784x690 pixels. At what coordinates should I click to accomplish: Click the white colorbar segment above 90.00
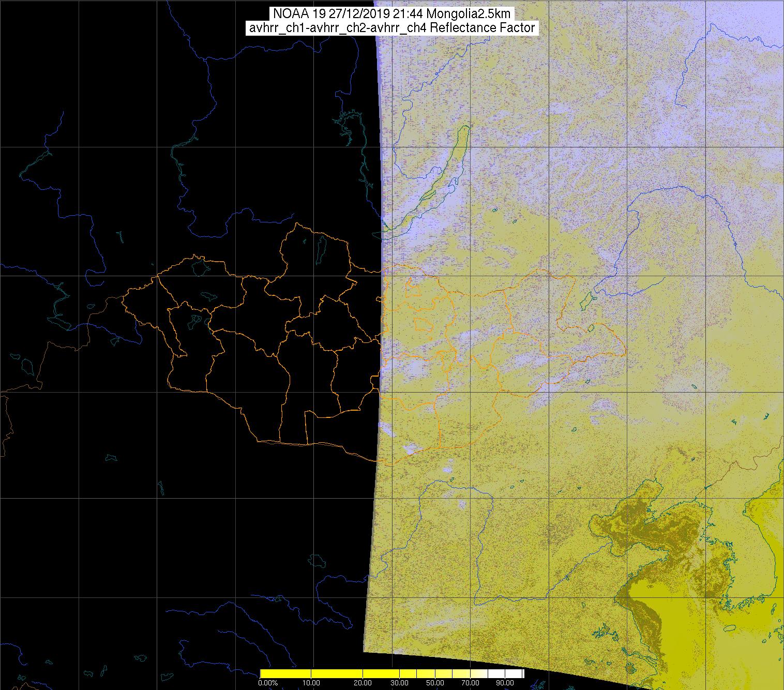tap(513, 673)
